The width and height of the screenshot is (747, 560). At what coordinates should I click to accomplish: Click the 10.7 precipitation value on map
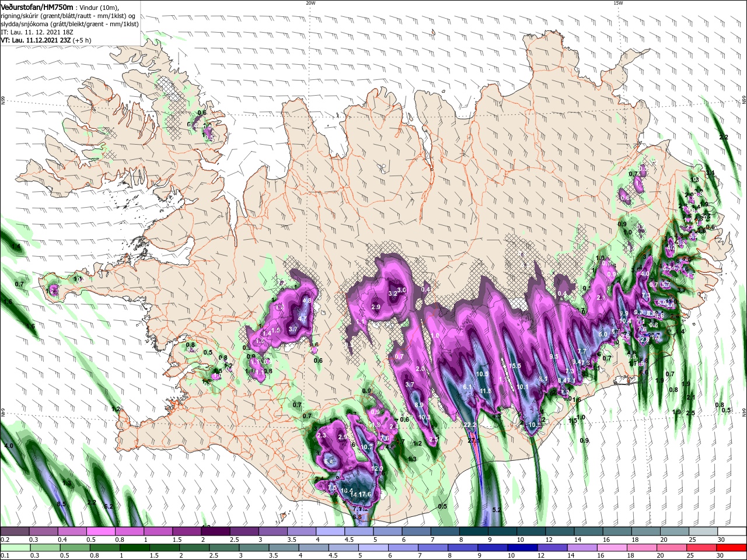click(x=366, y=447)
